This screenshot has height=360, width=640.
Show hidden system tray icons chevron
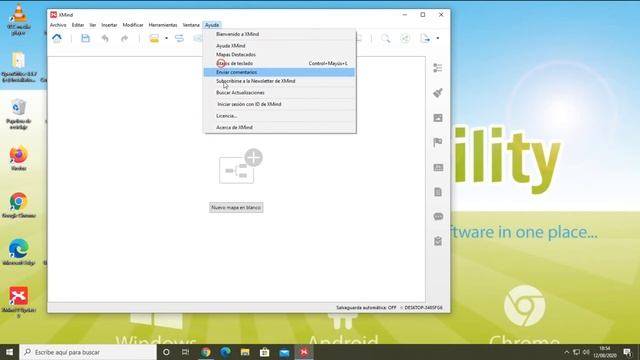[x=567, y=352]
